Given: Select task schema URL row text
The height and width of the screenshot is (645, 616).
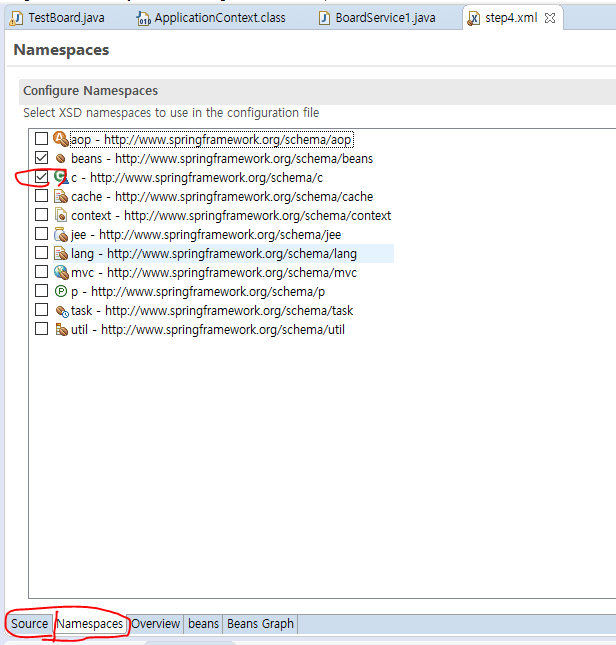Looking at the screenshot, I should coord(212,310).
